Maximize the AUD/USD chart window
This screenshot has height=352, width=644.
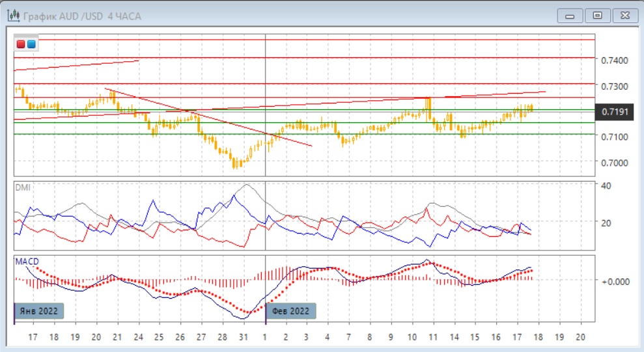[x=598, y=16]
